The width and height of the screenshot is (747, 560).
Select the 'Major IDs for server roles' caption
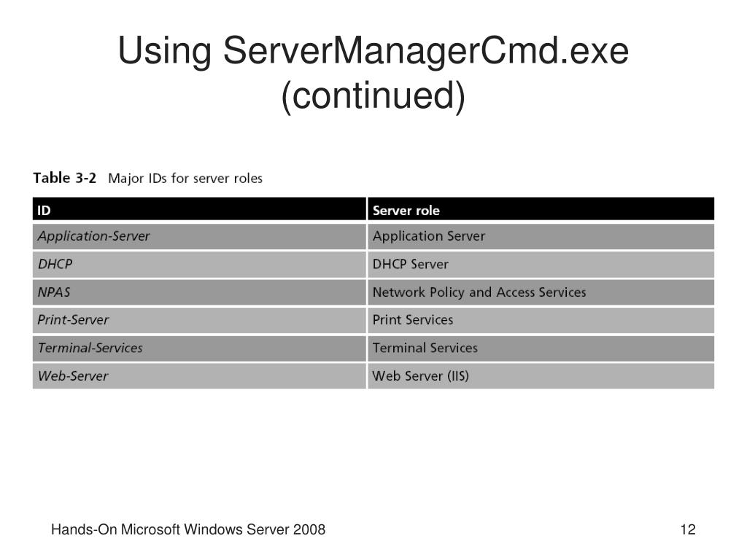(x=185, y=179)
